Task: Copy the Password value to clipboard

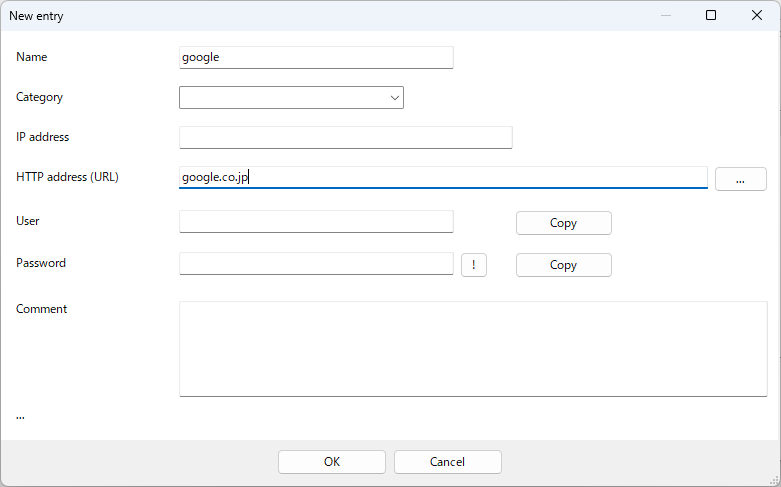Action: point(563,265)
